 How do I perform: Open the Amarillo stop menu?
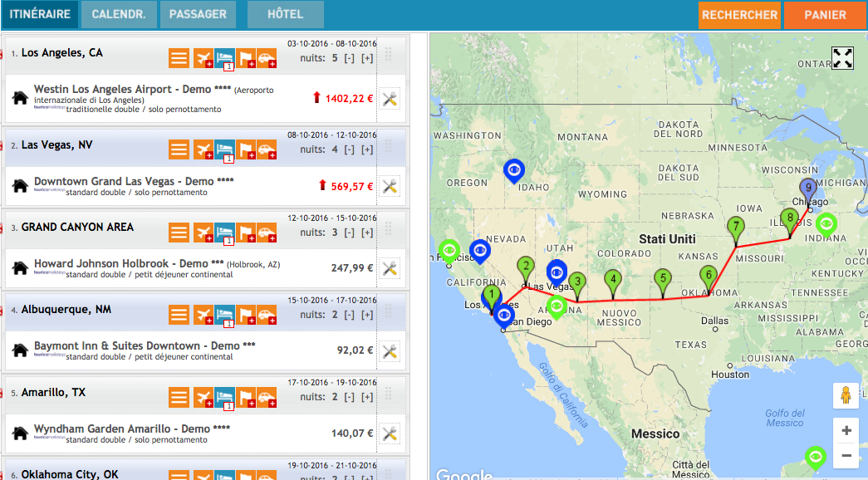pyautogui.click(x=179, y=397)
